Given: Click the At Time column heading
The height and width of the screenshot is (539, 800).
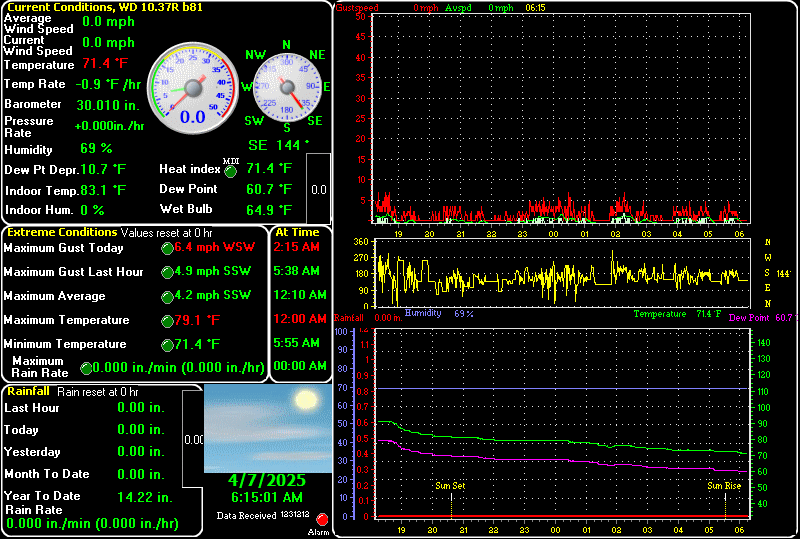Looking at the screenshot, I should point(297,232).
